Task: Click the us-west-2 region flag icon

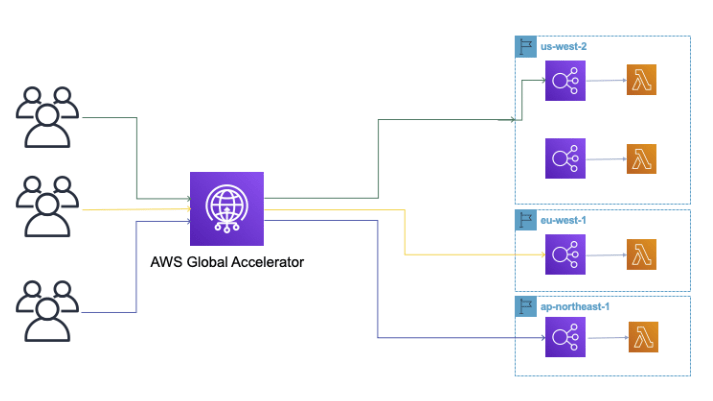Action: click(x=526, y=46)
